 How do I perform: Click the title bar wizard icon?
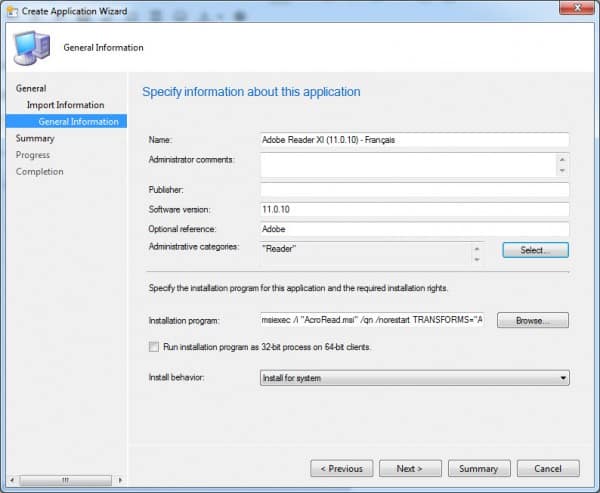(x=11, y=10)
